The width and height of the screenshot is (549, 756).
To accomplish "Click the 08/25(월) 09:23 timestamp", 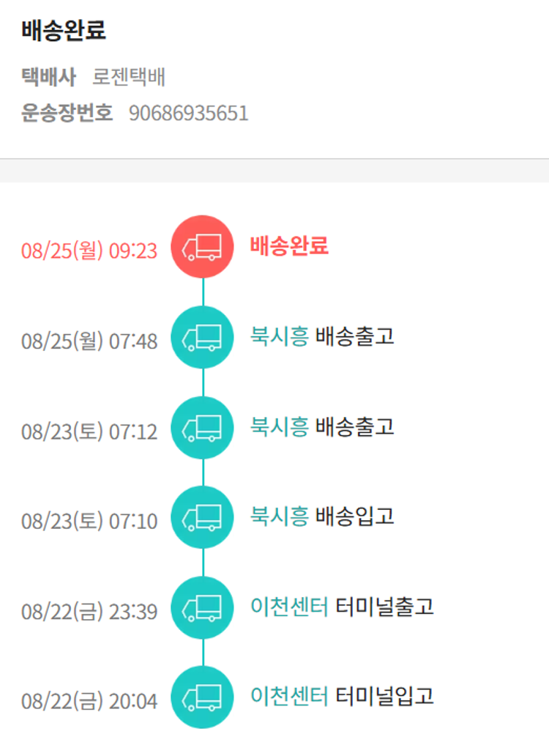I will click(89, 251).
